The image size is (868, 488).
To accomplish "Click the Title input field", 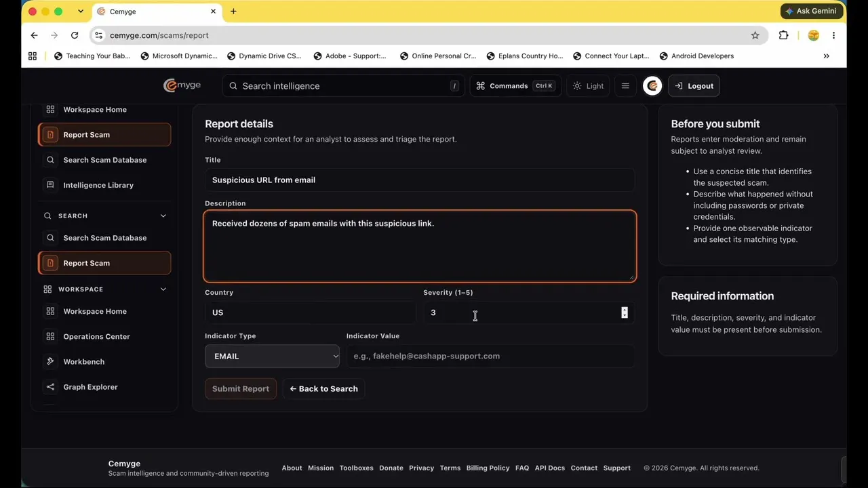I will [x=420, y=180].
